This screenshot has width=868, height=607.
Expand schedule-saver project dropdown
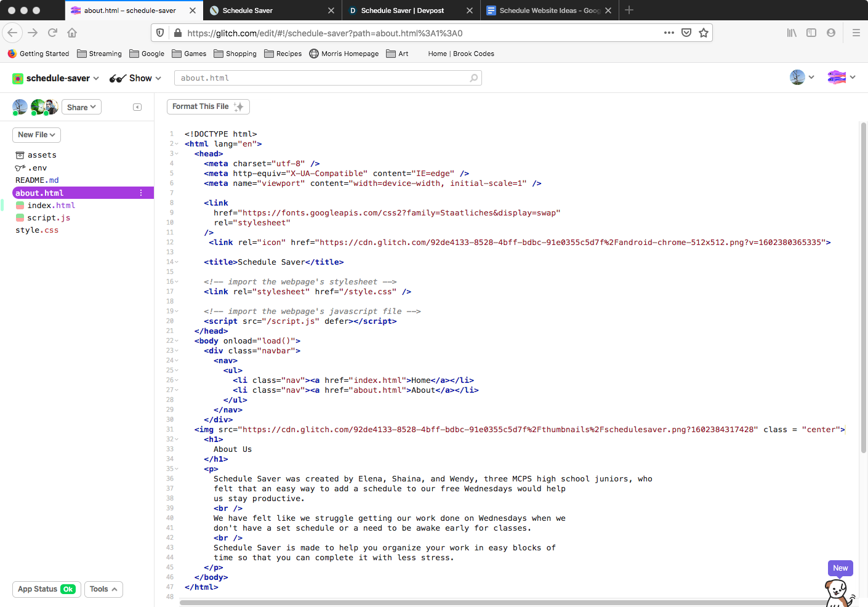point(55,78)
